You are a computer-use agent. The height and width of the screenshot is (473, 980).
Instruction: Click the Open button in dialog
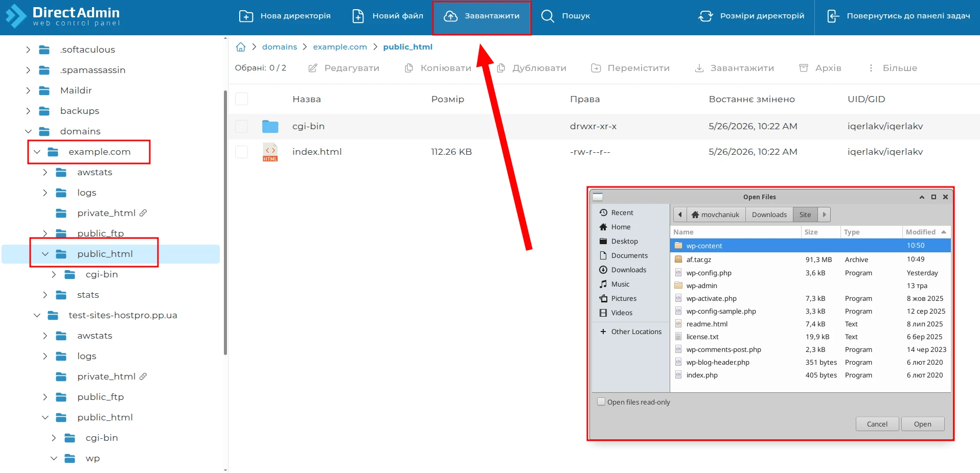(x=922, y=424)
